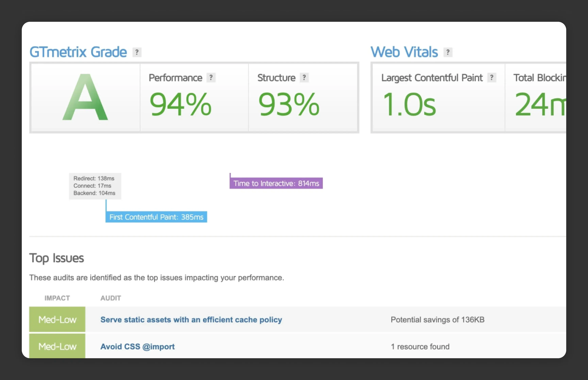Click the Structure help question mark

pos(304,78)
